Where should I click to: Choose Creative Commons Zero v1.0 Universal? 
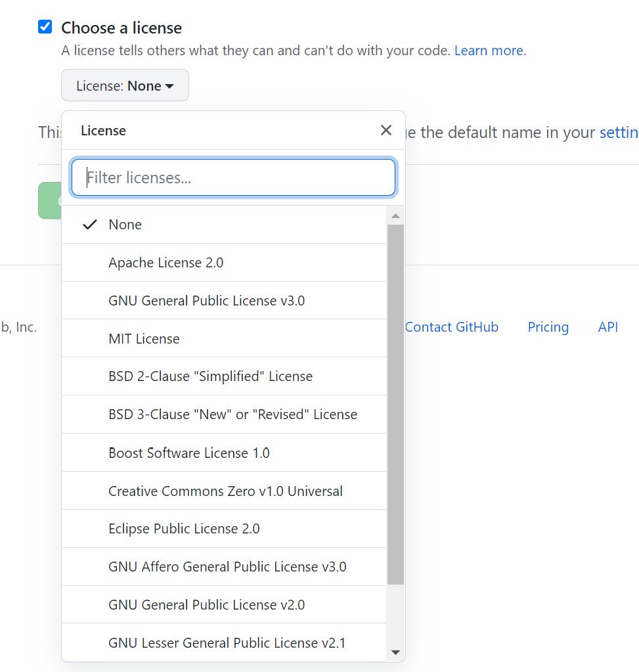tap(225, 491)
